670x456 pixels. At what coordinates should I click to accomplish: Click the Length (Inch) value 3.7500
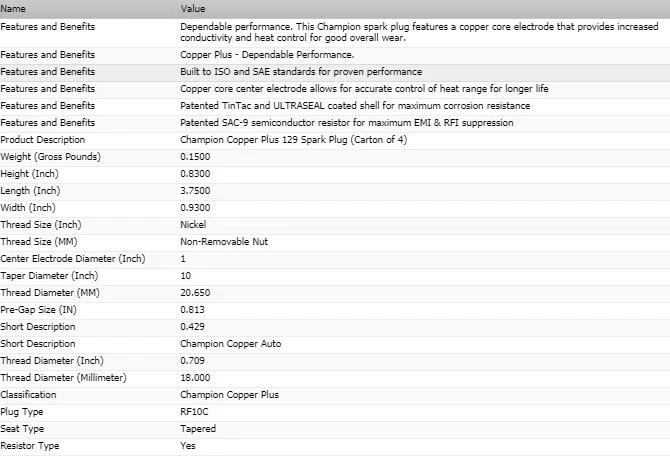click(195, 191)
